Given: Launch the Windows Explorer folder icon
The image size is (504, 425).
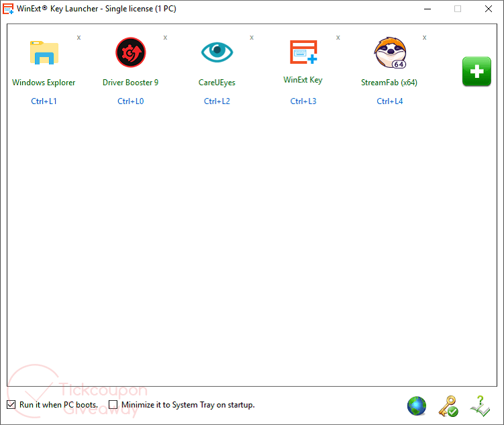Looking at the screenshot, I should 44,53.
